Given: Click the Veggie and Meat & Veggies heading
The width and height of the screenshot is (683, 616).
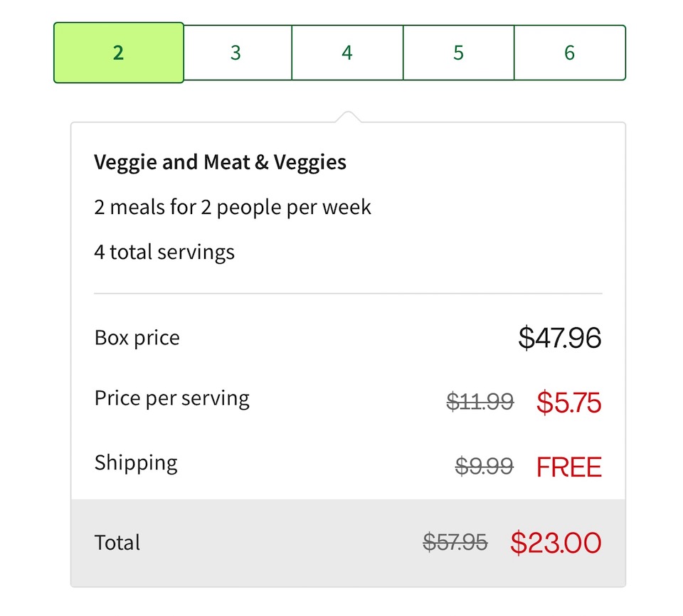Looking at the screenshot, I should coord(220,162).
